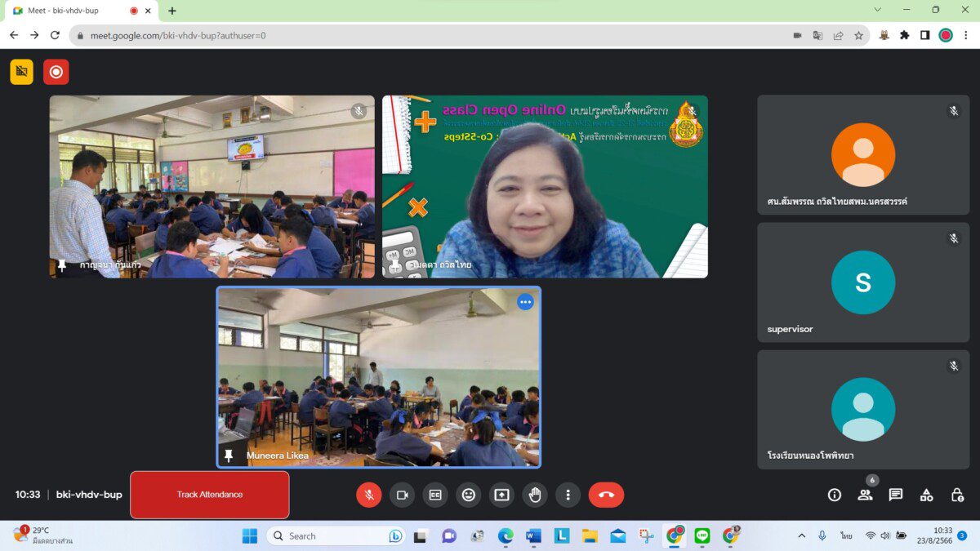
Task: Open a new browser tab
Action: pos(171,11)
